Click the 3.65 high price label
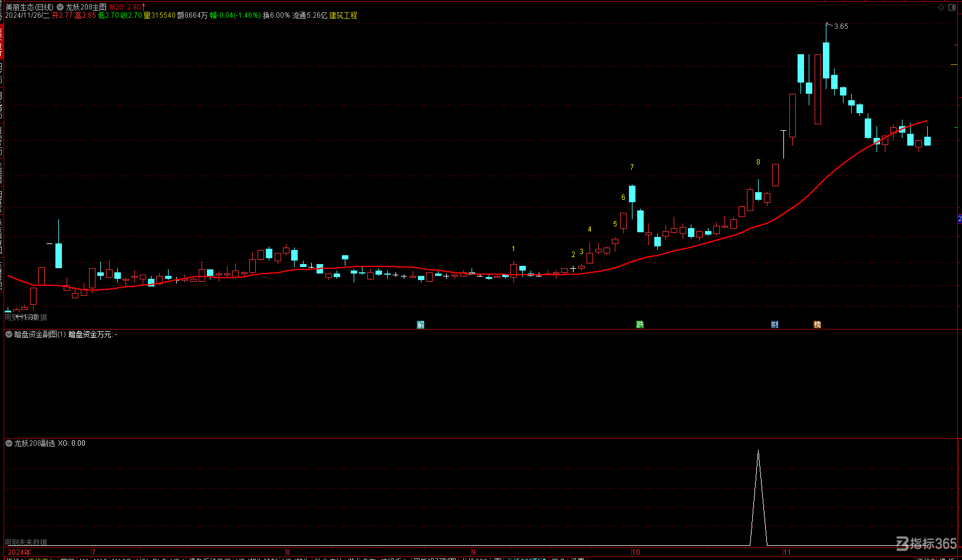The image size is (962, 560). (x=841, y=27)
